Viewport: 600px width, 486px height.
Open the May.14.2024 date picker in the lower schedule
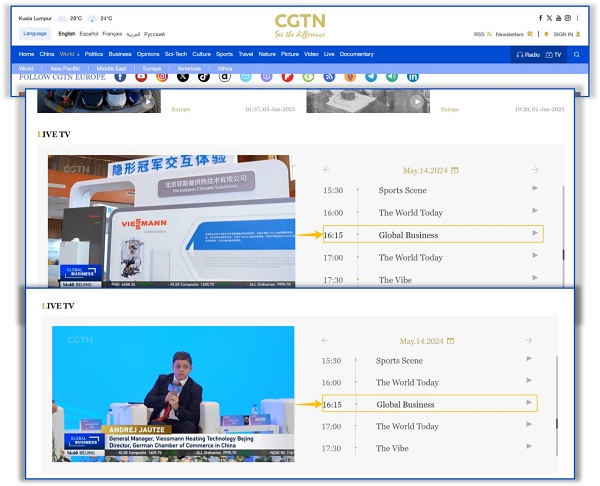[x=427, y=341]
